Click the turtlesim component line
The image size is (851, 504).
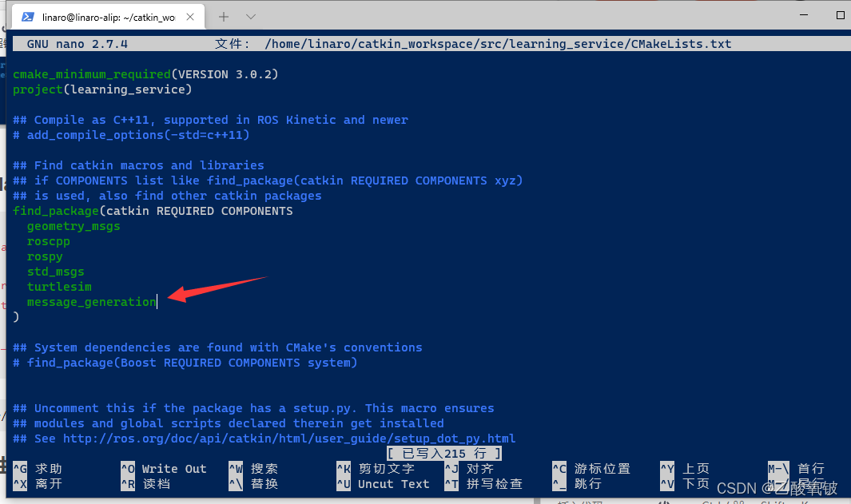click(59, 287)
